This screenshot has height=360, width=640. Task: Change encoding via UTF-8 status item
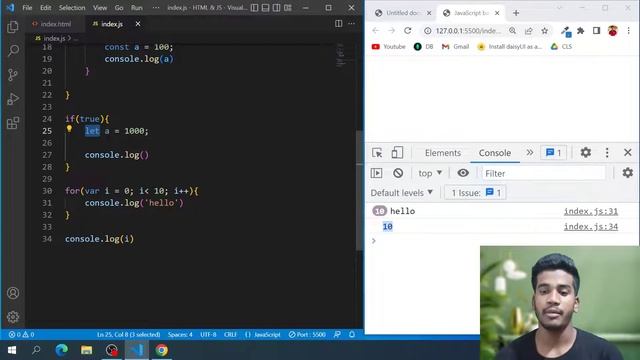click(208, 334)
